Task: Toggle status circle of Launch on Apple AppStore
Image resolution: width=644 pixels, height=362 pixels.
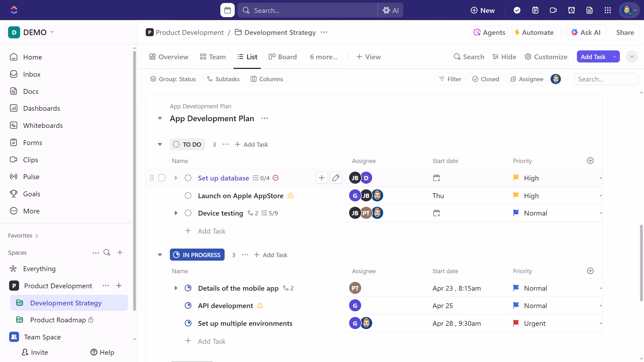Action: [x=188, y=195]
